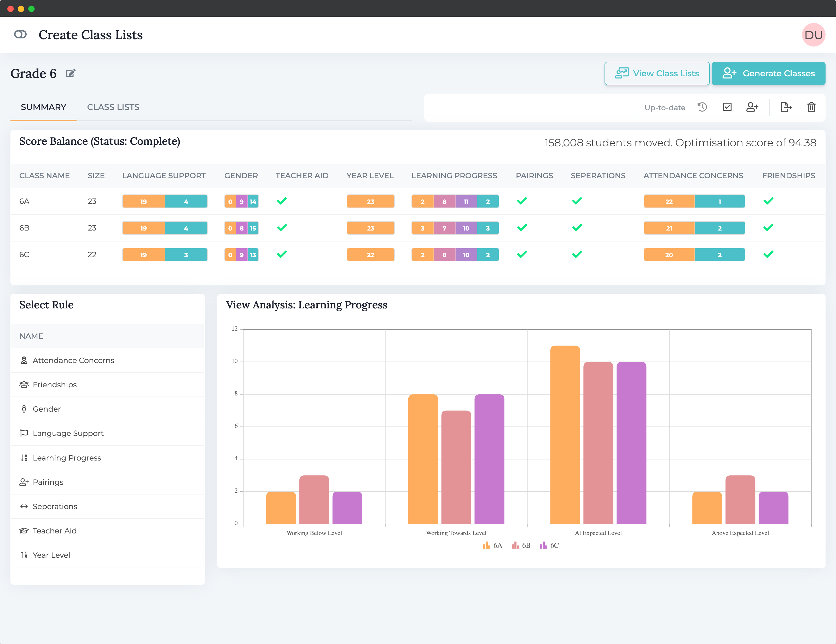The image size is (836, 644).
Task: Click the checkbox icon in toolbar
Action: (x=727, y=107)
